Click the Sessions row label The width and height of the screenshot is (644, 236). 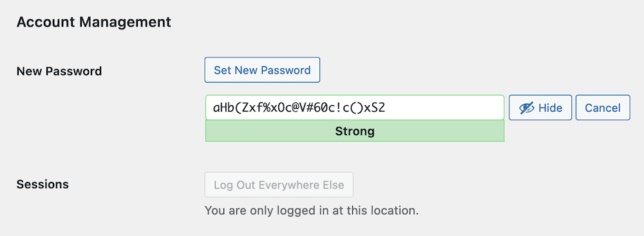[43, 184]
